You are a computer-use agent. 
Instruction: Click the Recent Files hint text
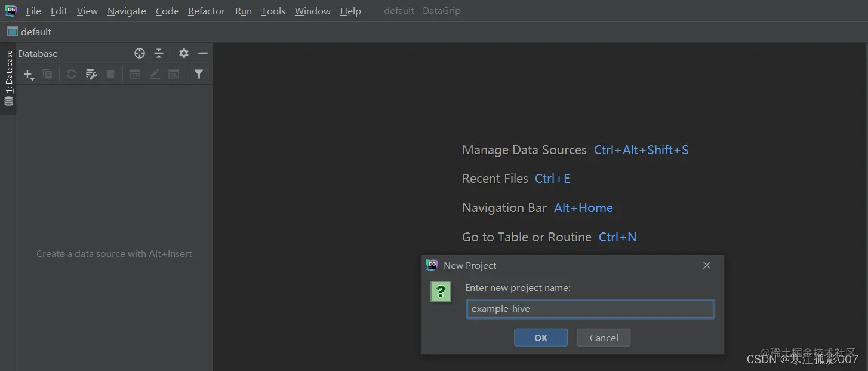(495, 179)
